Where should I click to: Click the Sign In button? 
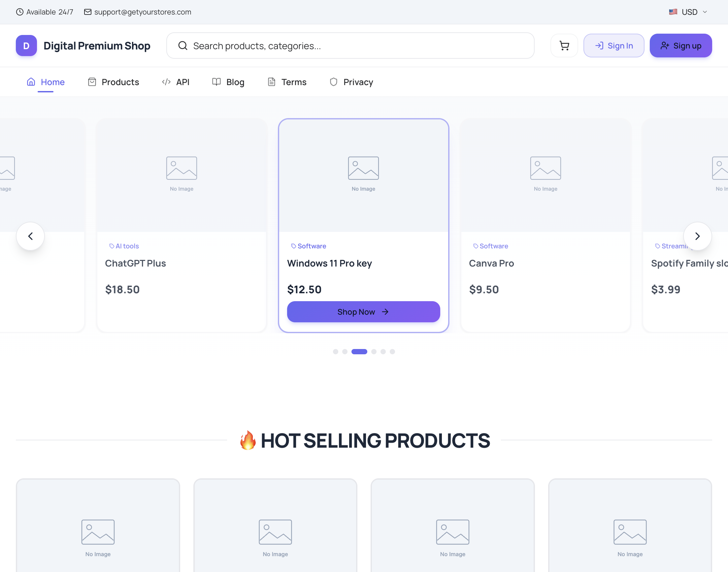(x=614, y=46)
